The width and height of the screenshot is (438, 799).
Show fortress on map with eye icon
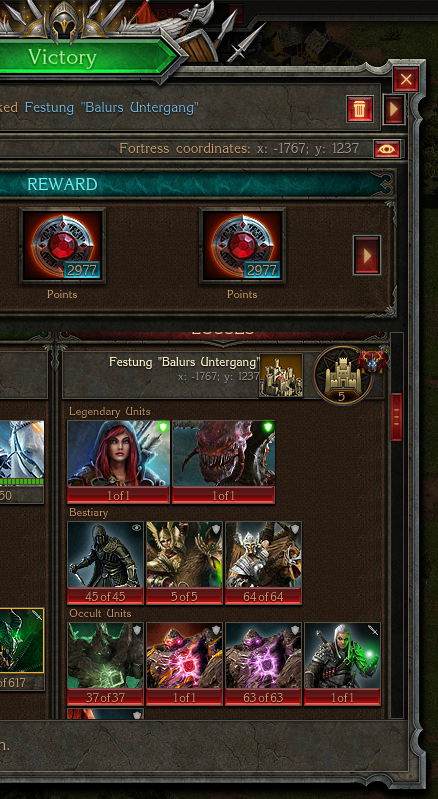[x=387, y=149]
